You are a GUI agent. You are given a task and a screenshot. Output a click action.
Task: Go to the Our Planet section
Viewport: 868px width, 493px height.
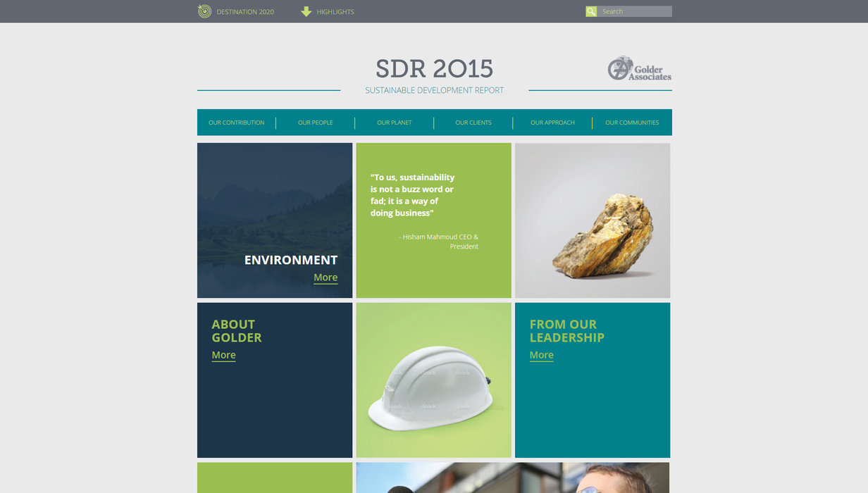(394, 123)
